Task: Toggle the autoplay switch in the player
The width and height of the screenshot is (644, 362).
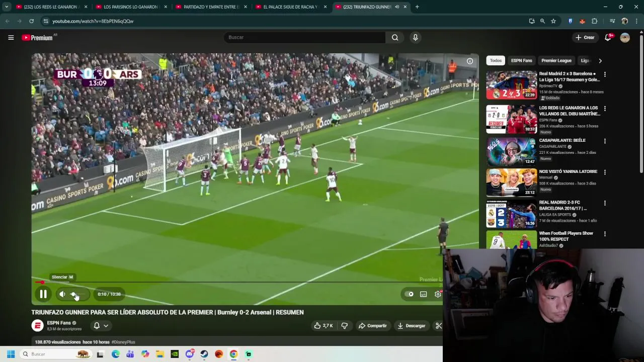Action: coord(410,294)
